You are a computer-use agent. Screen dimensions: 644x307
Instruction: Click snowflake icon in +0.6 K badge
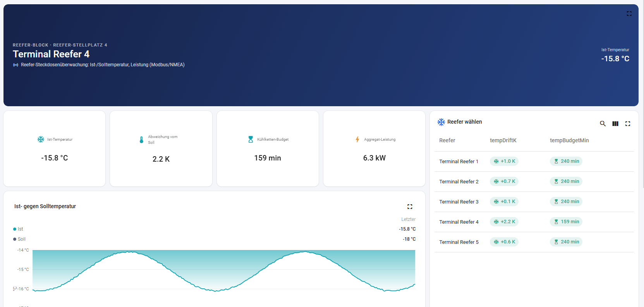(x=496, y=242)
